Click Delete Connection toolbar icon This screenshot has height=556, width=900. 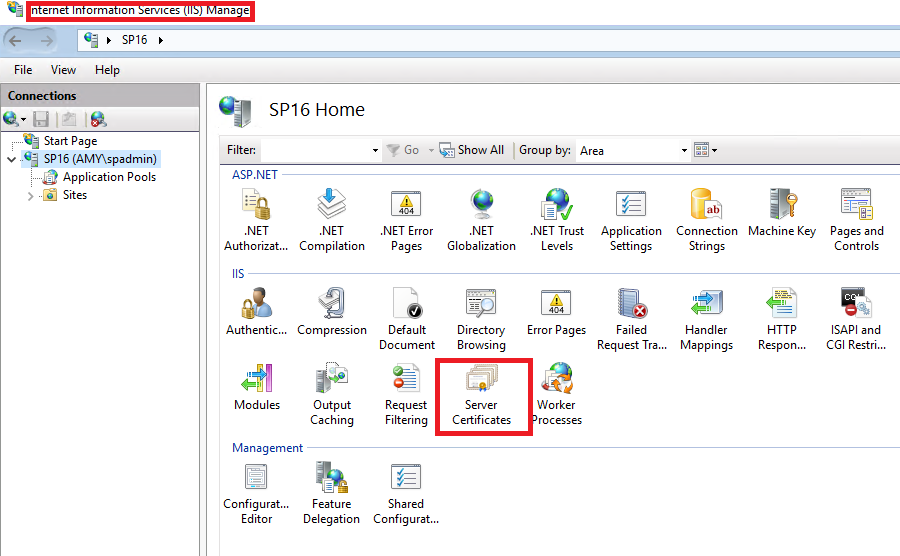point(98,119)
